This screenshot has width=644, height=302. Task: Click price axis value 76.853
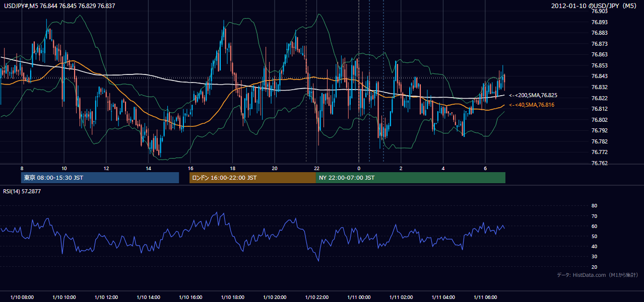599,65
